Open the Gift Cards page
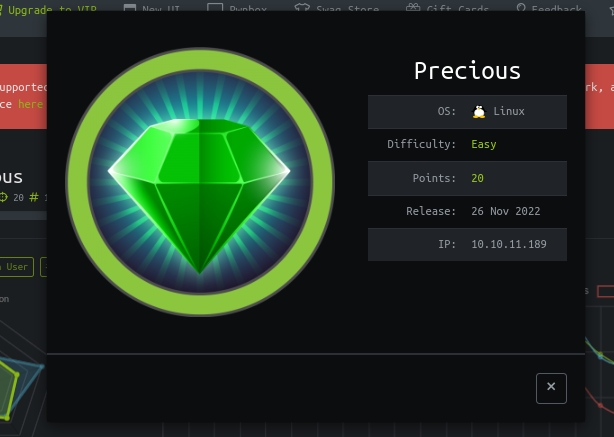 458,10
